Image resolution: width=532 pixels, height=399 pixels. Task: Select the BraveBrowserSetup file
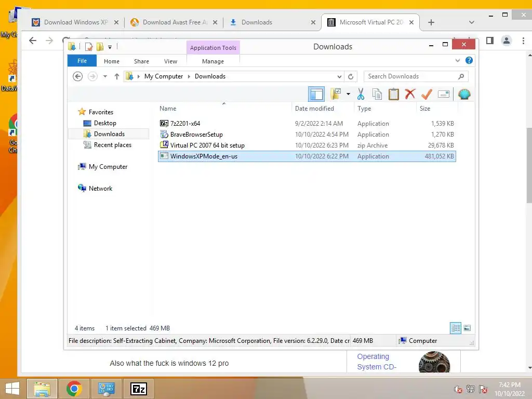coord(307,135)
